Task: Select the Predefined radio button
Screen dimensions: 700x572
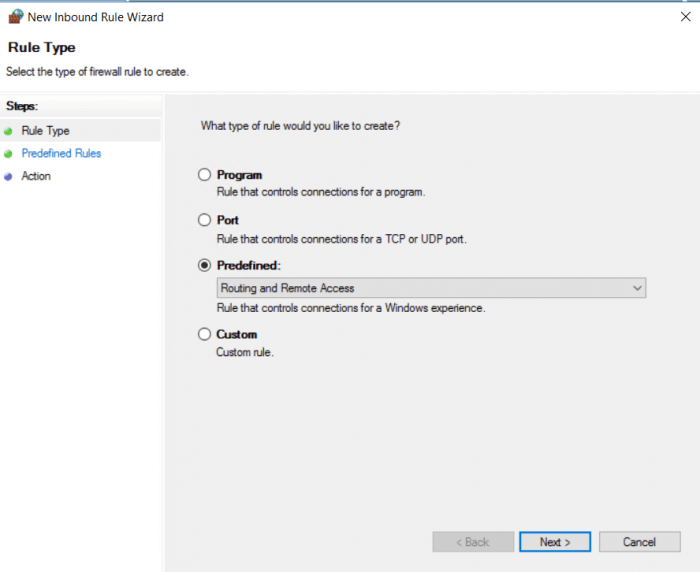Action: point(205,265)
